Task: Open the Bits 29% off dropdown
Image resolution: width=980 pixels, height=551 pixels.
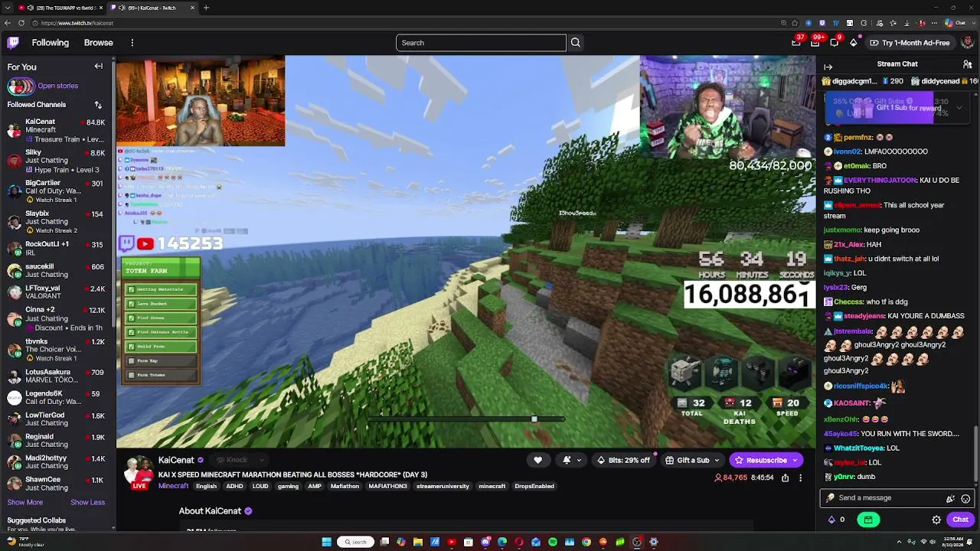Action: pyautogui.click(x=625, y=460)
